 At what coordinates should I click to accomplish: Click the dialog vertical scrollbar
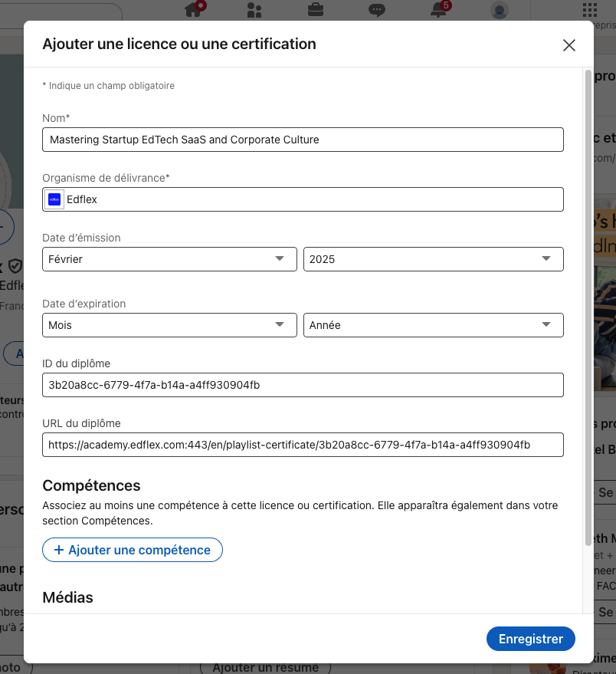[x=588, y=307]
